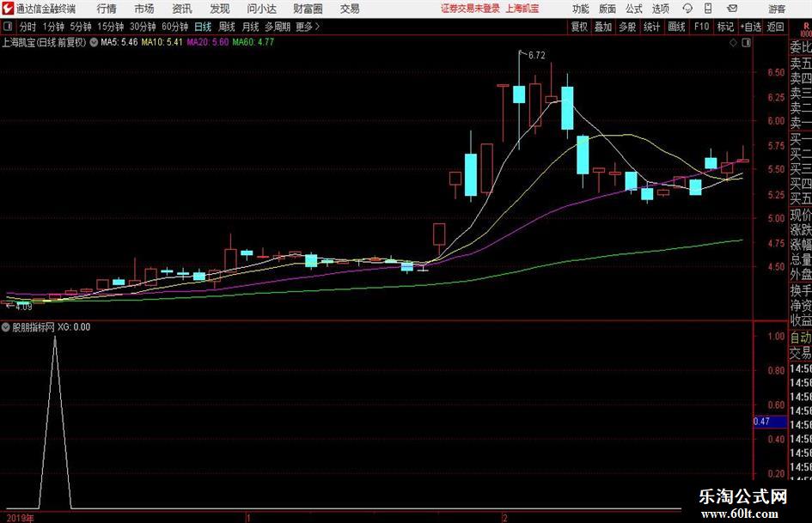Click the blue 0.47 axis value box
Viewport: 812px width, 523px height.
(x=770, y=422)
